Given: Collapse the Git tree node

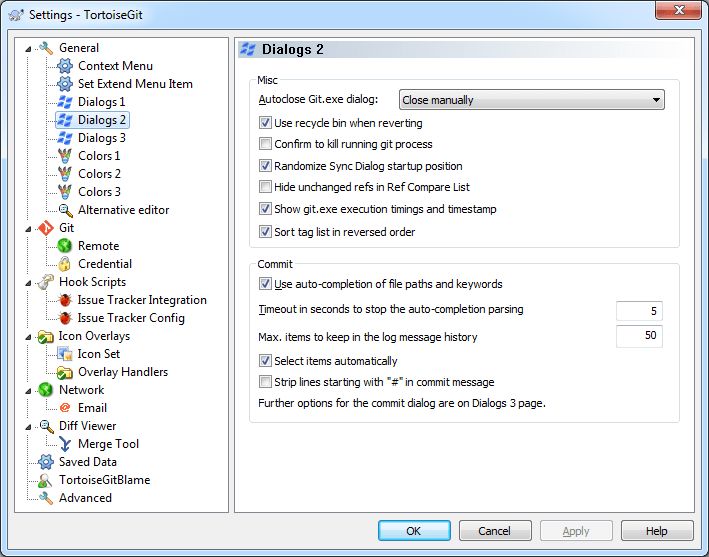Looking at the screenshot, I should pyautogui.click(x=28, y=229).
